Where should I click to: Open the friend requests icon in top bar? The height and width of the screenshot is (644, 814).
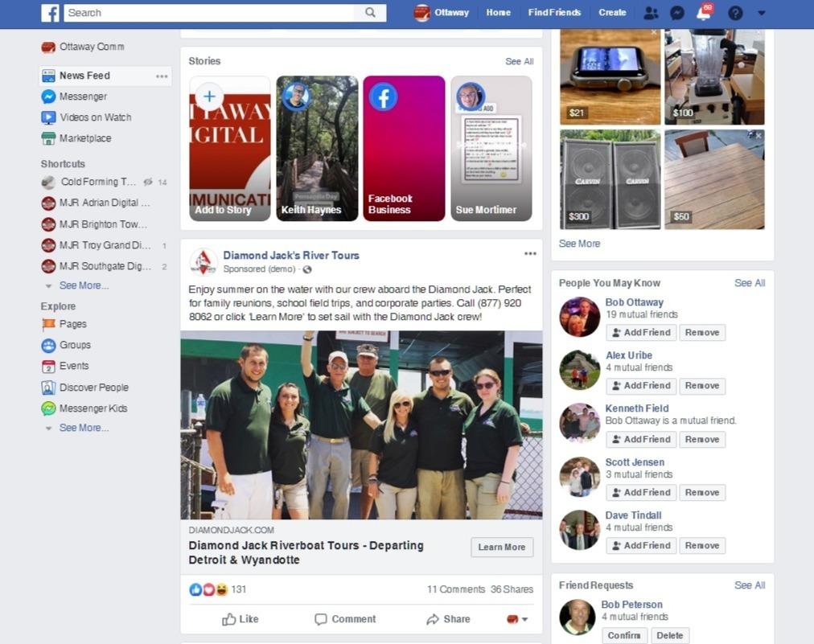click(651, 12)
